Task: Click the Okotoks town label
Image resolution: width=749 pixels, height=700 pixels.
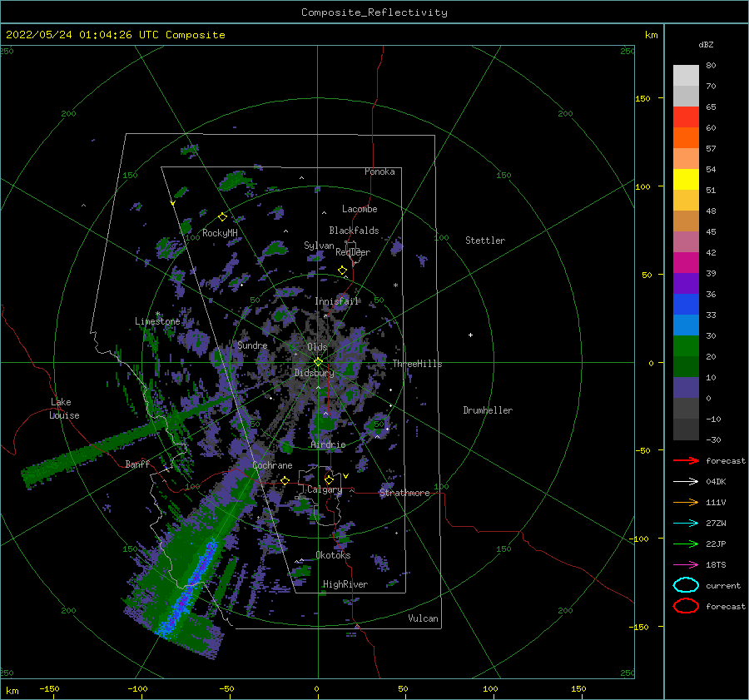Action: [x=333, y=554]
